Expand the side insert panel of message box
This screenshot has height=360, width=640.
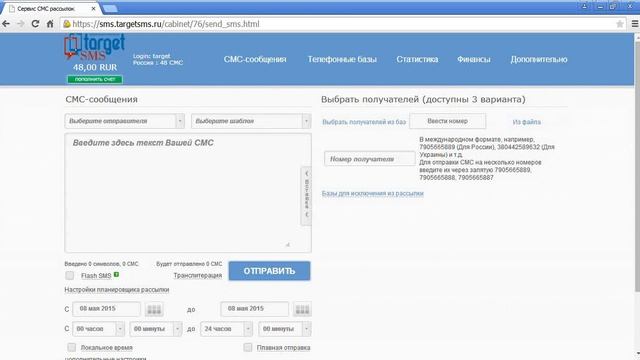[x=306, y=196]
